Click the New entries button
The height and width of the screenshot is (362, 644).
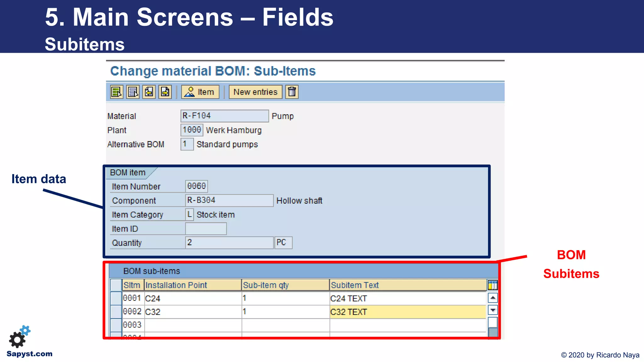coord(255,92)
